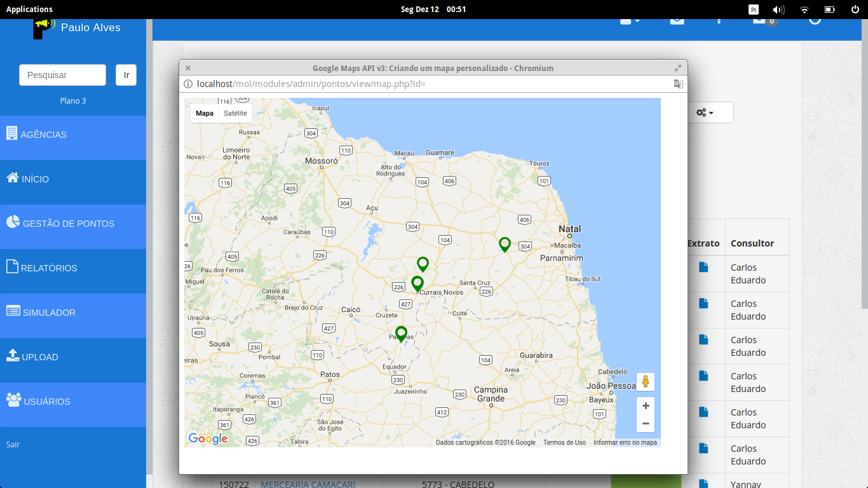Click the sidebar vertical scrollbar
This screenshot has height=488, width=868.
pos(149,247)
